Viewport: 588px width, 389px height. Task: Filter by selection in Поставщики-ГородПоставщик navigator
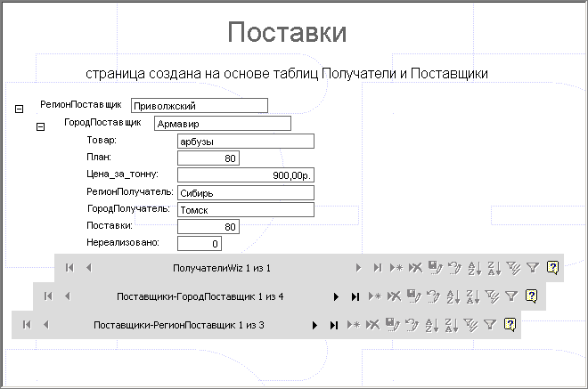(x=492, y=296)
